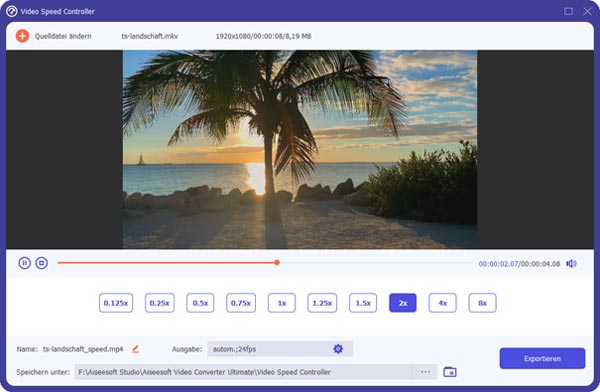Set playback speed to 8x
Viewport: 600px width, 392px height.
click(x=482, y=303)
